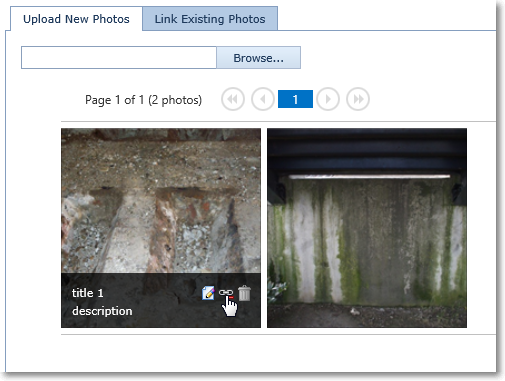Go to the previous photos page

[263, 99]
